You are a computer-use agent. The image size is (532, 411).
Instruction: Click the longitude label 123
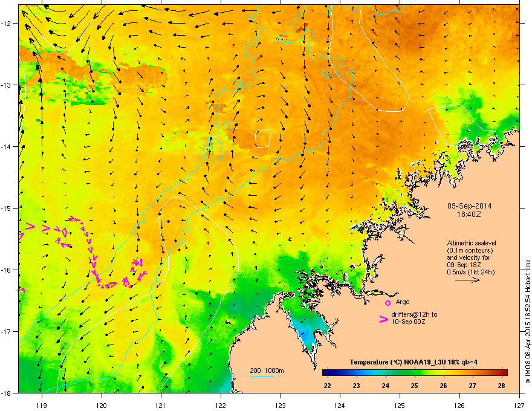(281, 405)
